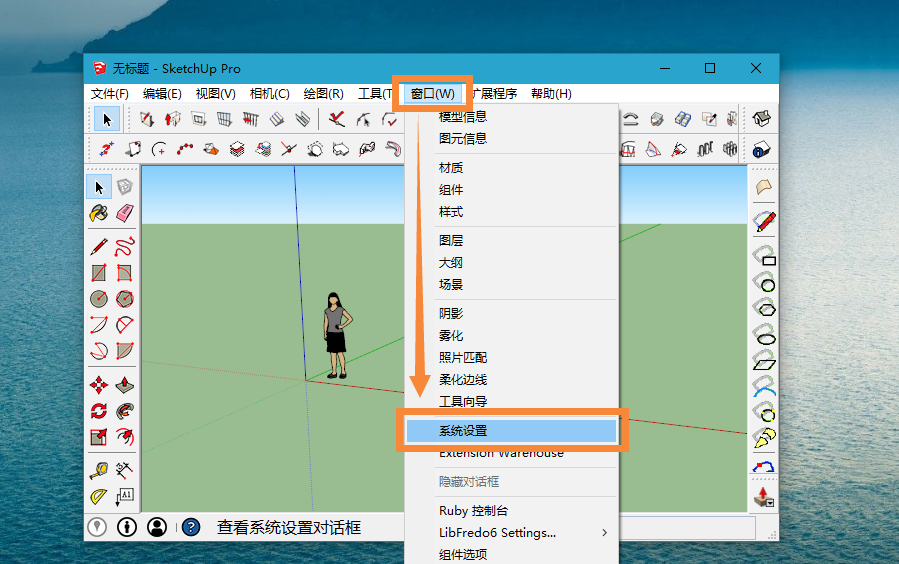
Task: Activate the Move tool
Action: 99,385
